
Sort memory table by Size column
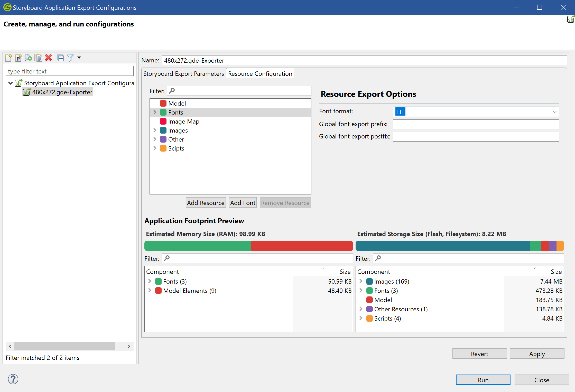[323, 272]
